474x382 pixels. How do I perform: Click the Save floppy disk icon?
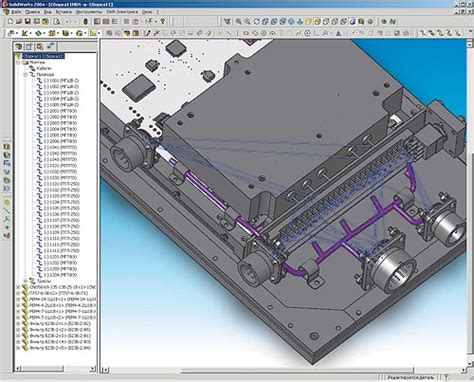(x=28, y=22)
